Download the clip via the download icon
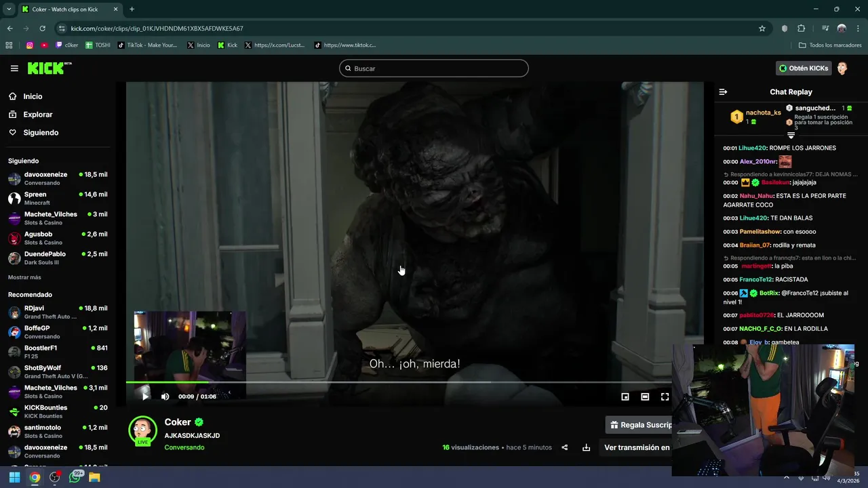Screen dimensions: 868x488 (586, 447)
